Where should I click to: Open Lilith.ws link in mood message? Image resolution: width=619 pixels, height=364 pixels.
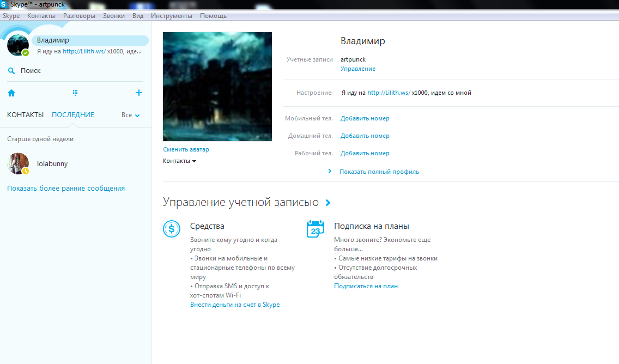tap(389, 93)
